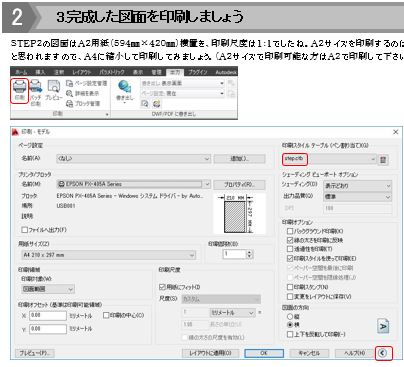Click printer Properties (プロパティ) button
Viewport: 404px width, 367px height.
coord(240,184)
